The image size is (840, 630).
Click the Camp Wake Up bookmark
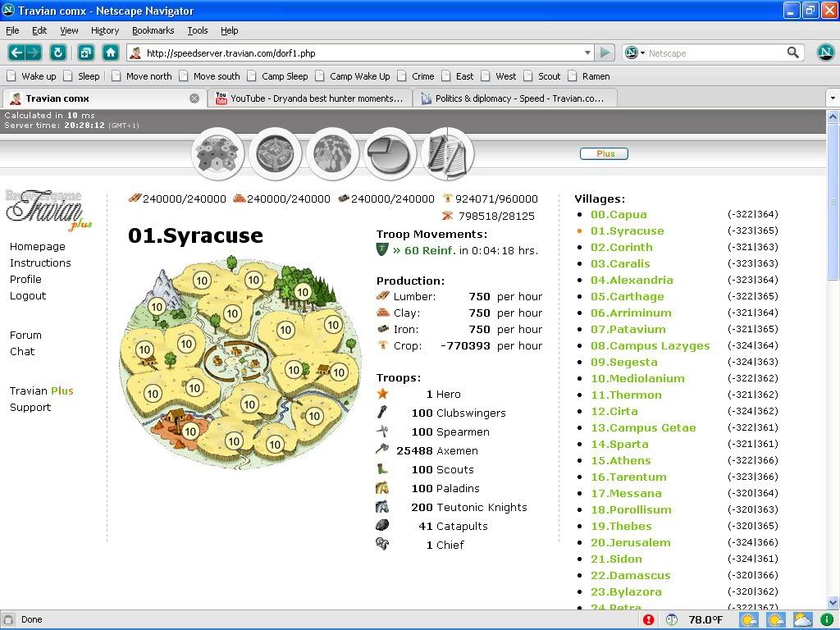pyautogui.click(x=354, y=76)
